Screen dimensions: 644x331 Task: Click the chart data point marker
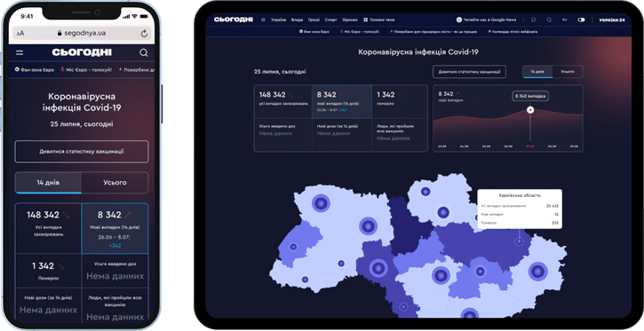(530, 110)
